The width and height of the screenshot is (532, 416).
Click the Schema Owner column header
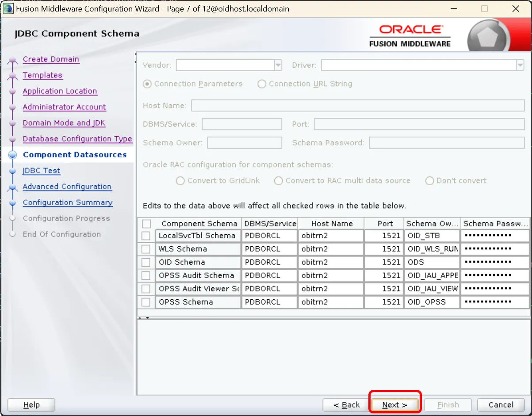[432, 224]
